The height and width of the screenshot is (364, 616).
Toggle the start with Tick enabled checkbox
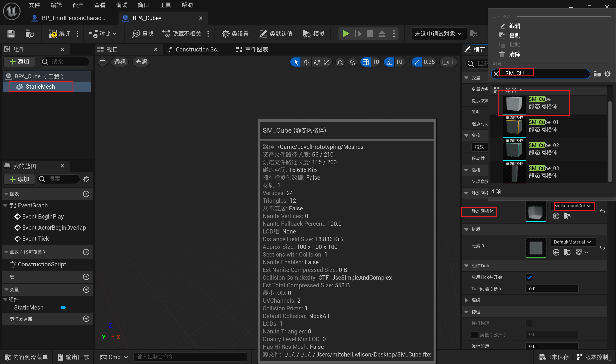click(x=529, y=277)
